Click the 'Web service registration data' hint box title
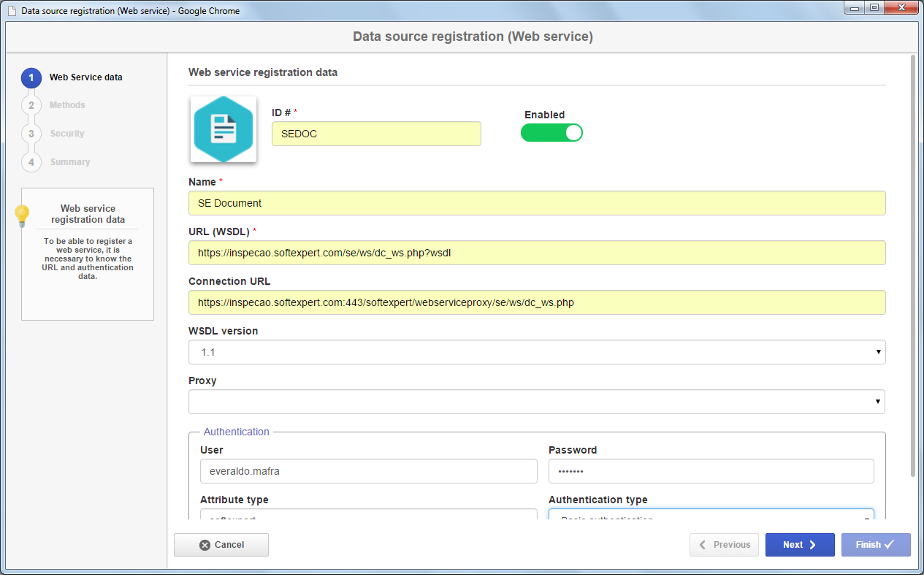Viewport: 924px width, 577px height. click(x=88, y=214)
